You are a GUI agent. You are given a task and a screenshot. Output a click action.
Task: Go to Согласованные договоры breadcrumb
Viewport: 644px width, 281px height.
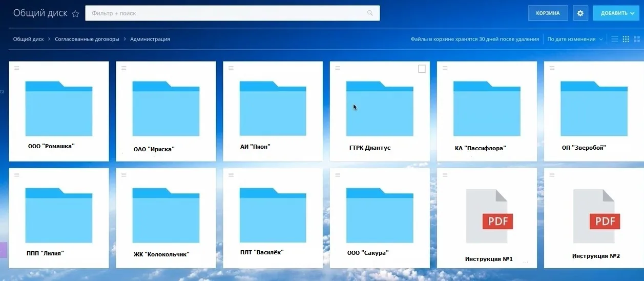tap(87, 39)
